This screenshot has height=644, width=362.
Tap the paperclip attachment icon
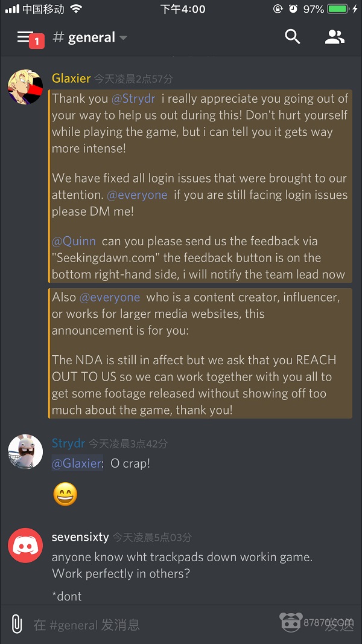(x=16, y=624)
